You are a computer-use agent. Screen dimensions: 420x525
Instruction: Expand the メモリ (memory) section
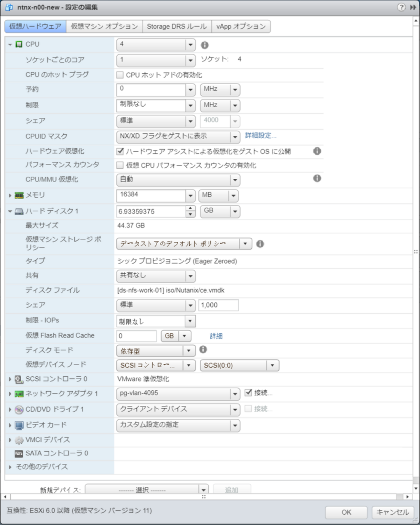10,195
